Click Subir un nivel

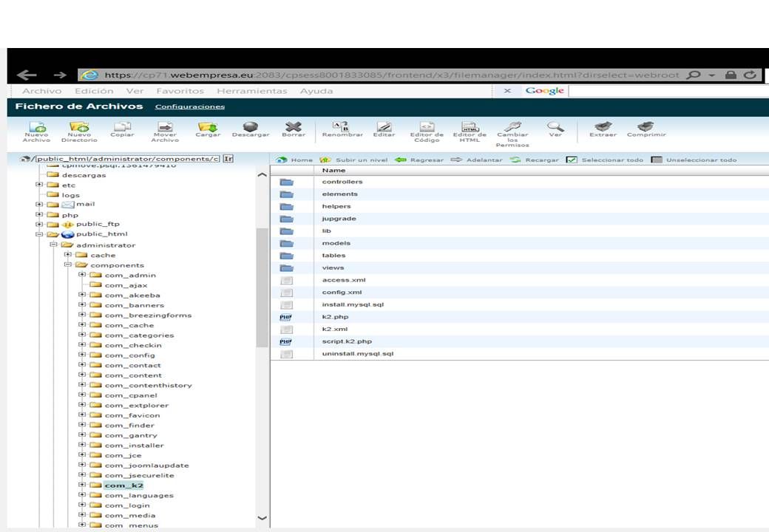(x=353, y=160)
